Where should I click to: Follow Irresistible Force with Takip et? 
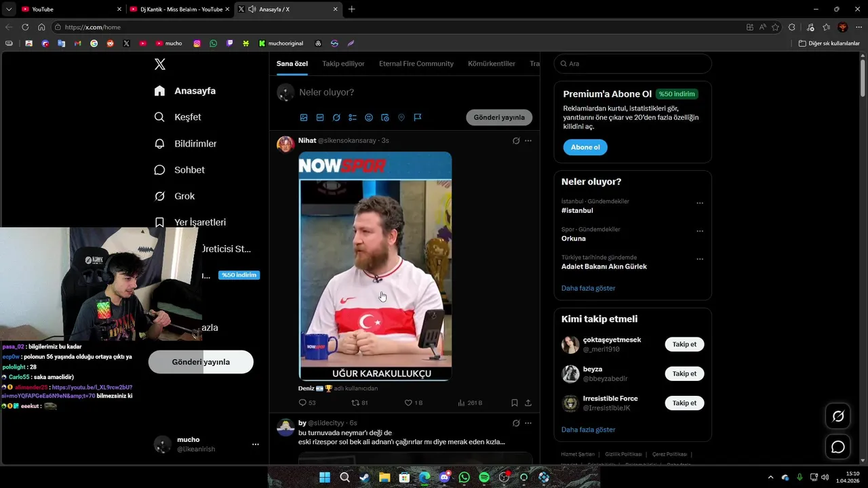(x=684, y=403)
